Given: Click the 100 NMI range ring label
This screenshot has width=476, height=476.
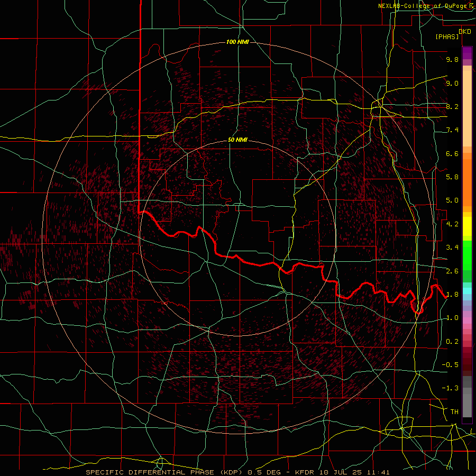Looking at the screenshot, I should coord(237,42).
